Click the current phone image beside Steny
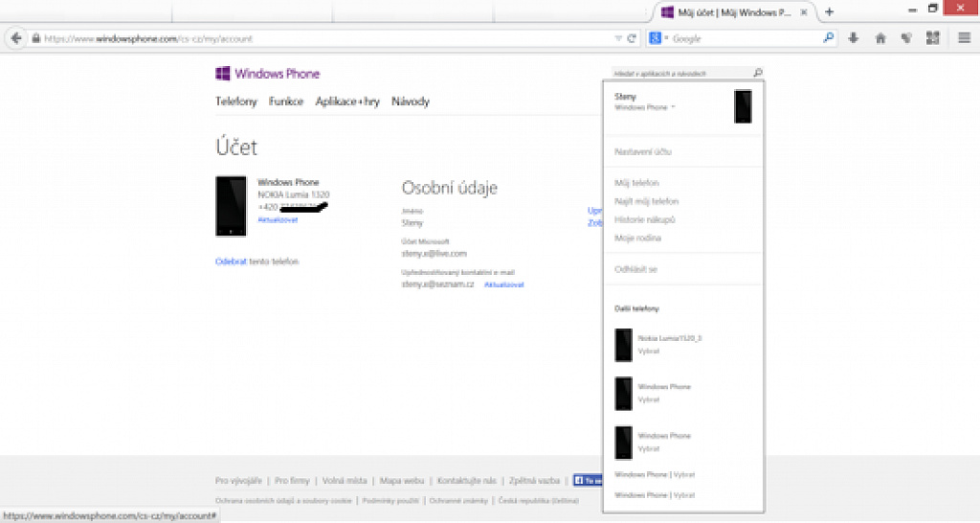The image size is (980, 523). [743, 106]
